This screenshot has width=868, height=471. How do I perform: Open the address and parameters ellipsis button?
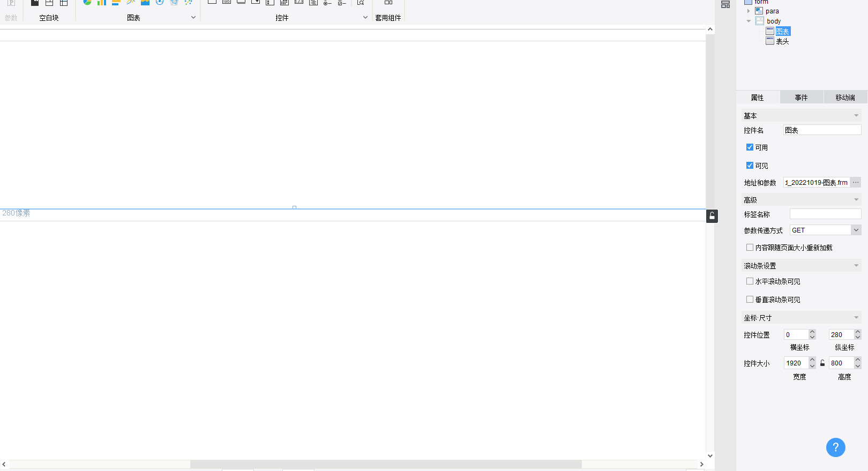[856, 183]
